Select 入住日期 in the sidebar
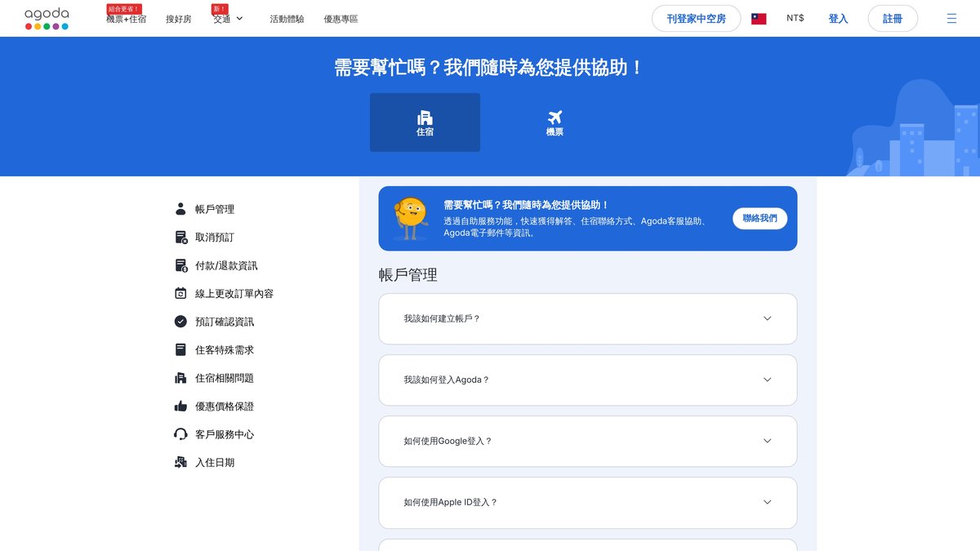 215,462
